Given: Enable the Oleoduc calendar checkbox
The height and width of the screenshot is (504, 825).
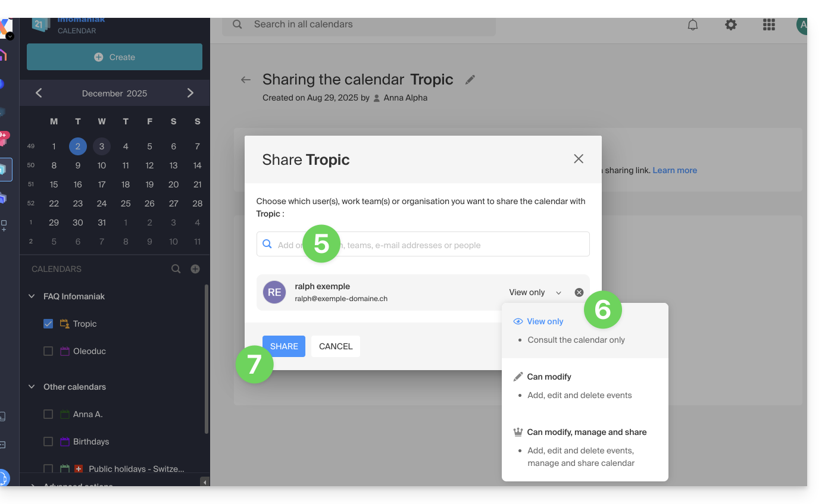Looking at the screenshot, I should pyautogui.click(x=49, y=351).
